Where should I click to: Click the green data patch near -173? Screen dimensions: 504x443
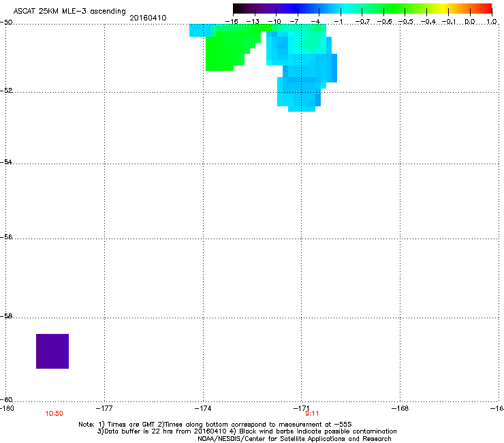(x=225, y=48)
